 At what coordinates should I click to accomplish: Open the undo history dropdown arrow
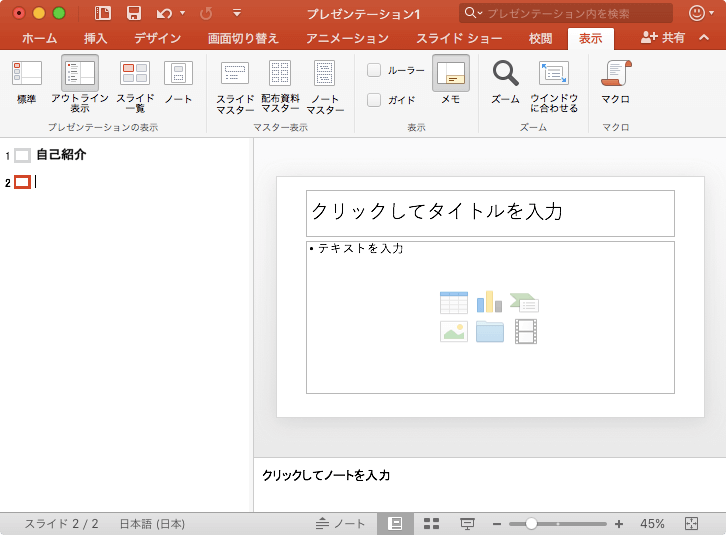click(x=182, y=13)
